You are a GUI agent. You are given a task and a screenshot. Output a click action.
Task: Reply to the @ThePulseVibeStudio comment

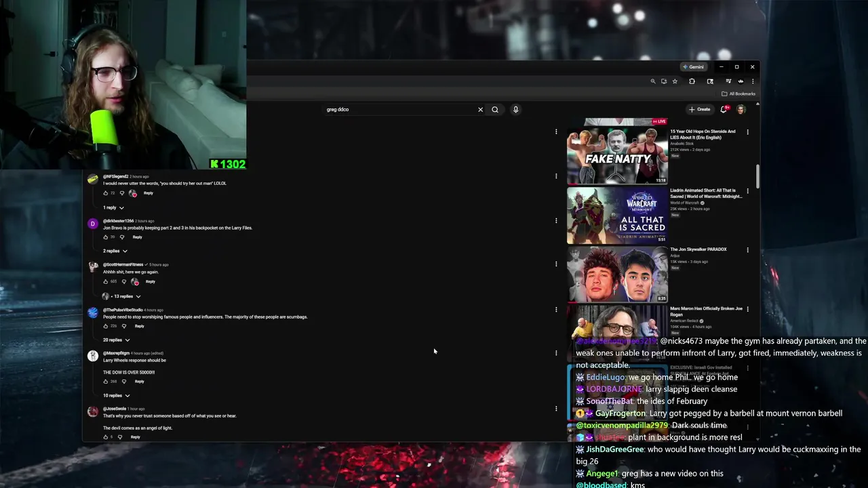[x=139, y=326]
